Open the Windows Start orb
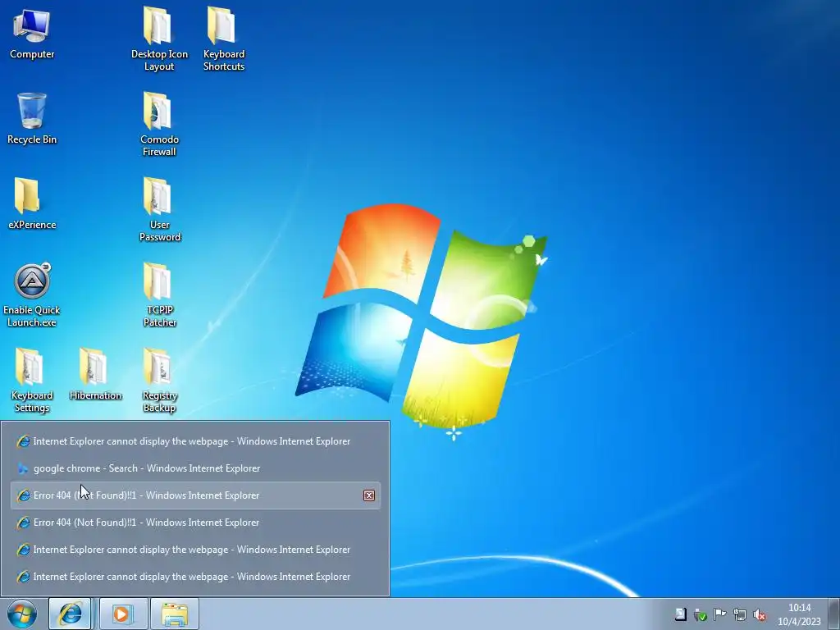Viewport: 840px width, 630px height. tap(22, 614)
